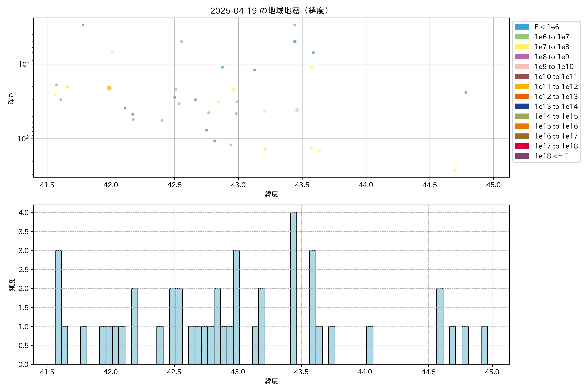Viewport: 588px width, 392px height.
Task: Click the yellow scatter point near latitude 44.7
Action: pyautogui.click(x=454, y=170)
